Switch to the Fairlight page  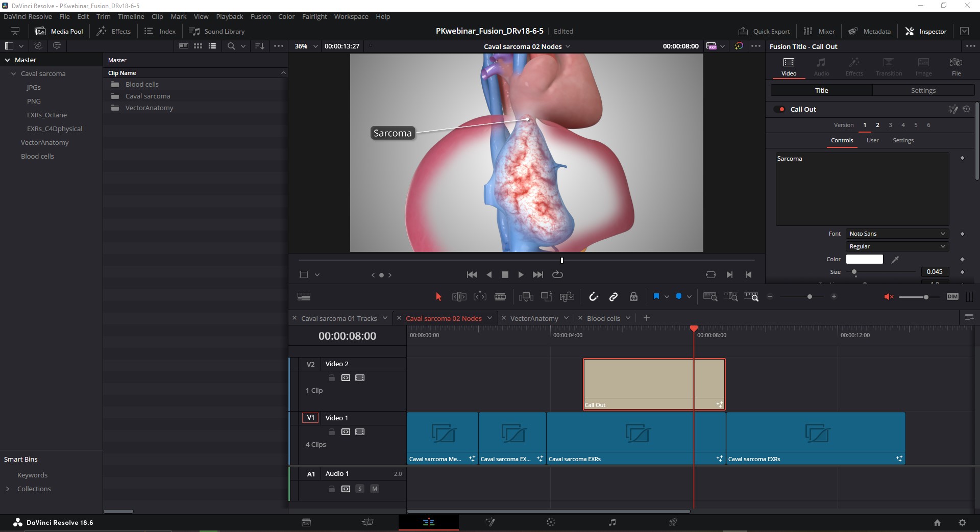(612, 522)
